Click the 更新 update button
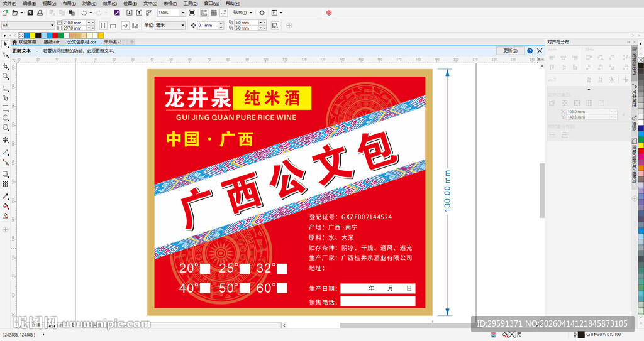Viewport: 644px width, 341px height. pos(510,51)
